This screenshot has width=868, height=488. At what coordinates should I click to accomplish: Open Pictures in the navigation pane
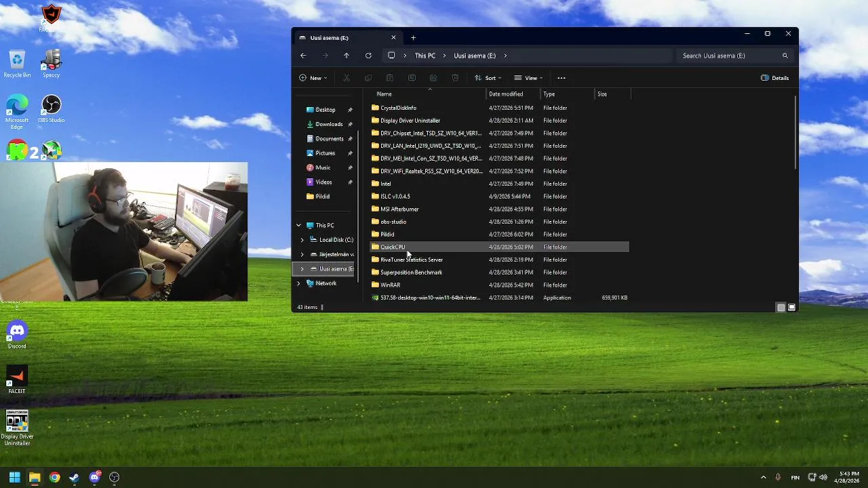tap(325, 153)
